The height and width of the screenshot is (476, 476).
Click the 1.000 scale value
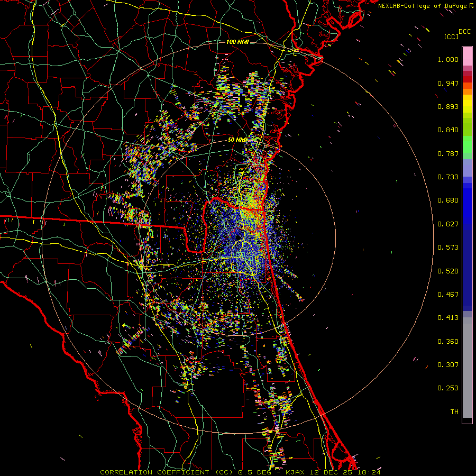[448, 59]
